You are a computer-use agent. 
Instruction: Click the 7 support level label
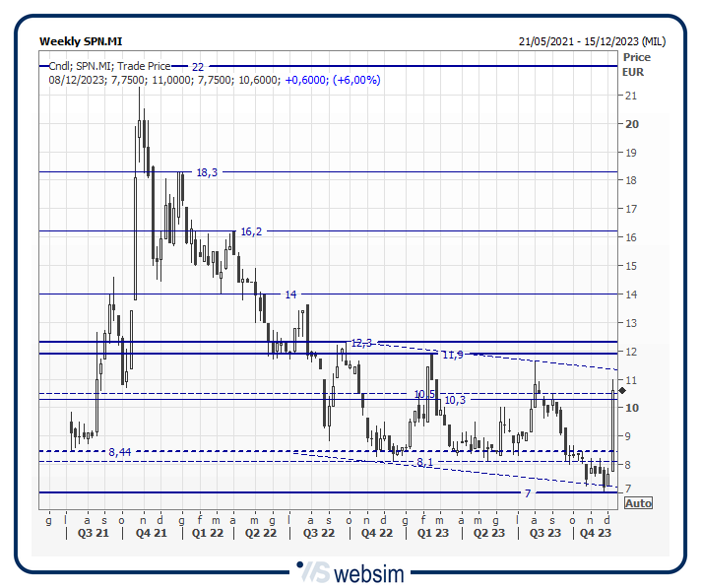(528, 492)
